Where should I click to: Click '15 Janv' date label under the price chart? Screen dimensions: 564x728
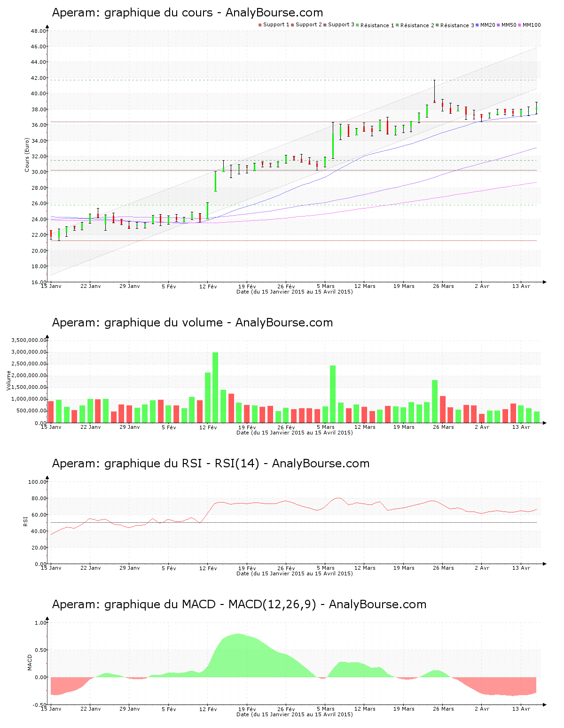(51, 286)
